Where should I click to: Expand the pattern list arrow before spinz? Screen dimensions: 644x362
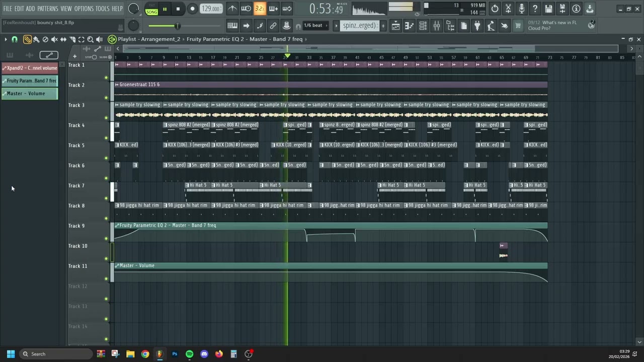(336, 26)
